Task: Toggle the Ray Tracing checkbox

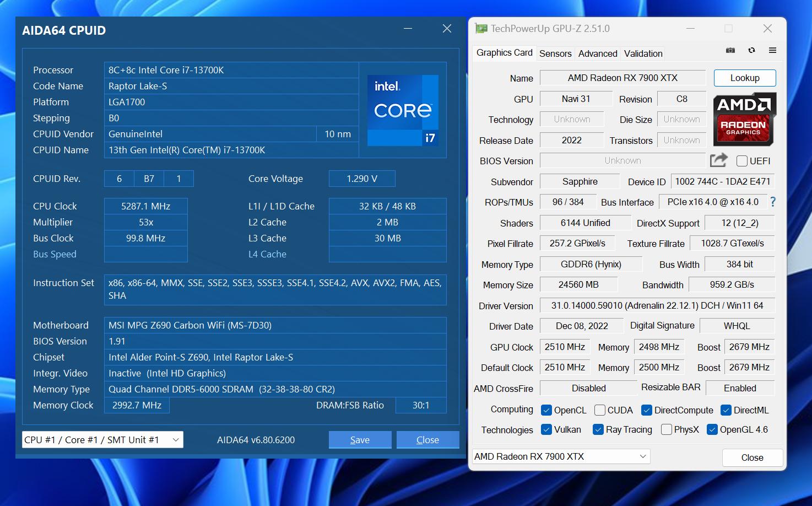Action: pos(598,429)
